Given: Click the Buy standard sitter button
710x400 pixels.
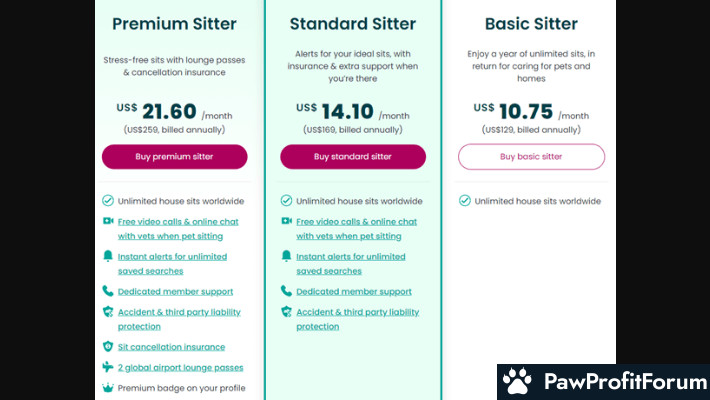Looking at the screenshot, I should pos(352,157).
